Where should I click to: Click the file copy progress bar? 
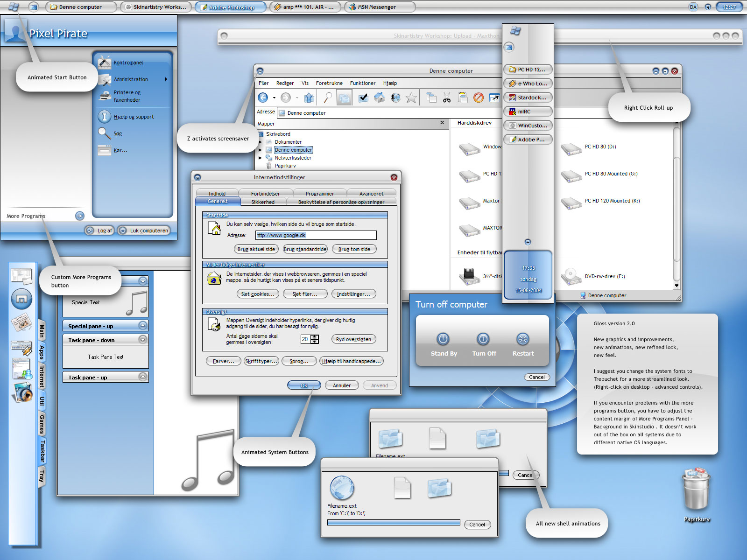coord(394,523)
